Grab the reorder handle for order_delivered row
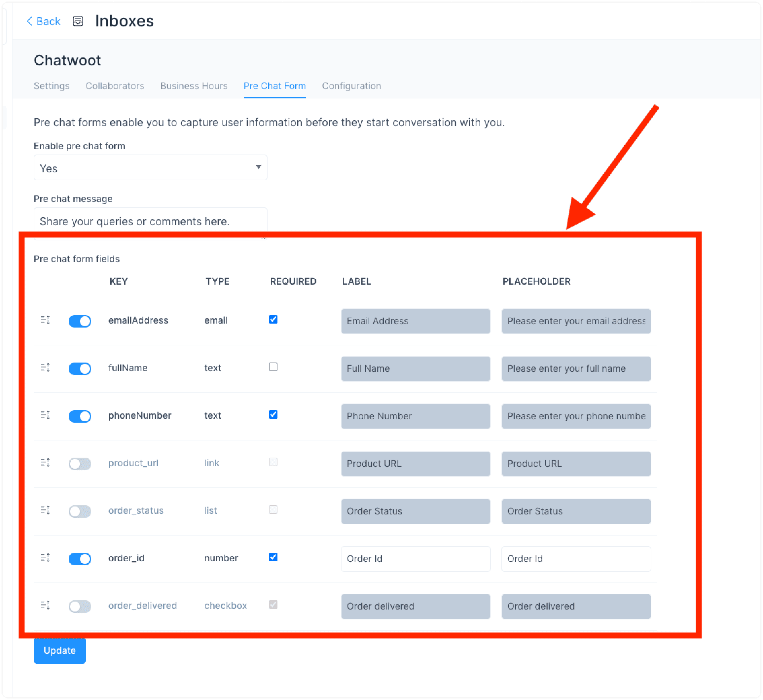This screenshot has width=763, height=700. click(x=45, y=606)
